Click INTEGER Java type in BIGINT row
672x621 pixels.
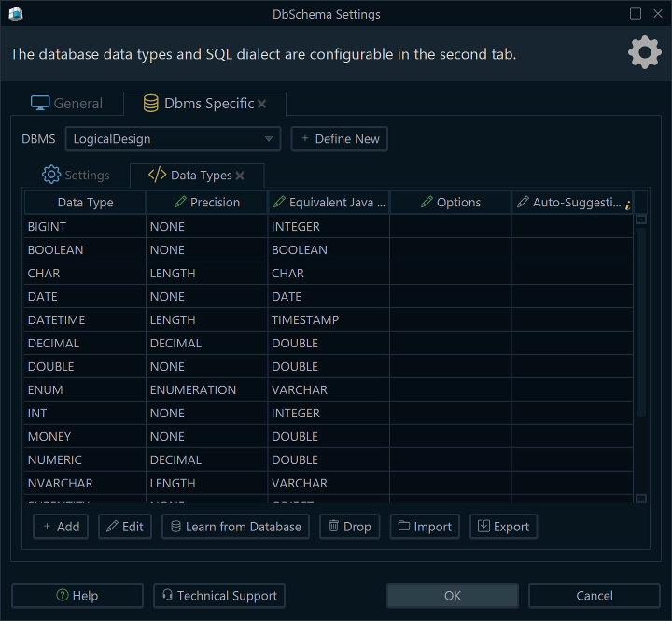[329, 226]
